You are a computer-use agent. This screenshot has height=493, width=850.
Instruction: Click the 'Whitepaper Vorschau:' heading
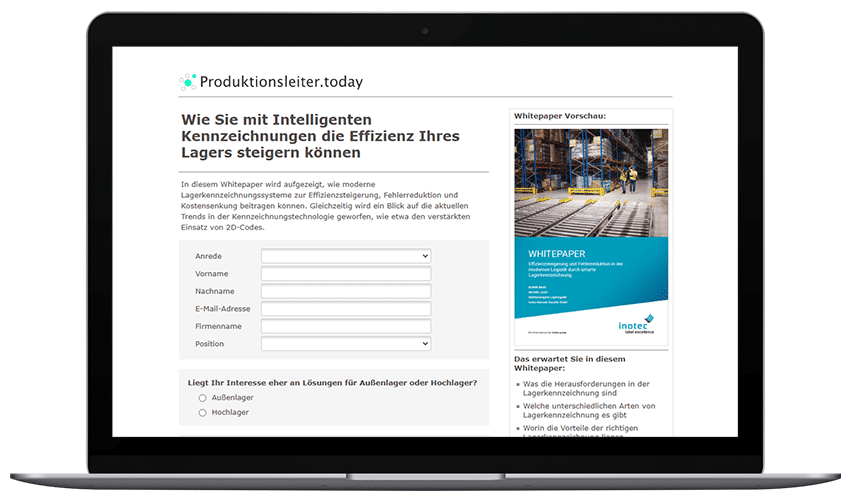[560, 117]
